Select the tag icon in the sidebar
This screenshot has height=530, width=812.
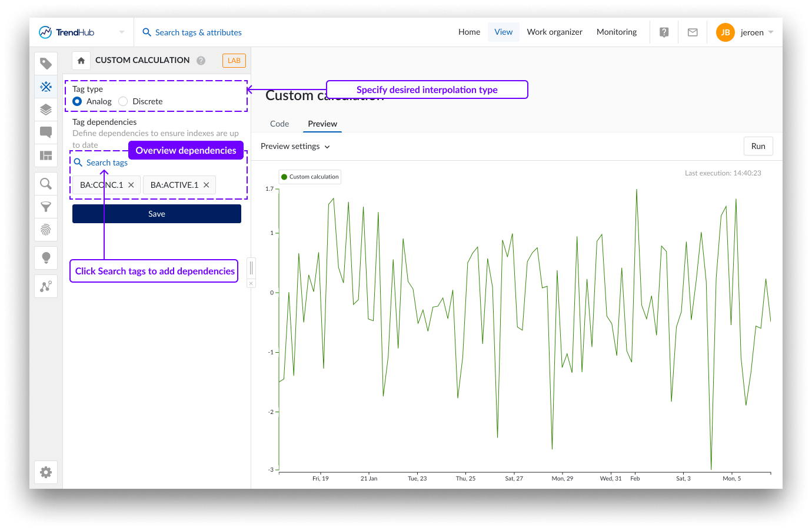pyautogui.click(x=46, y=63)
